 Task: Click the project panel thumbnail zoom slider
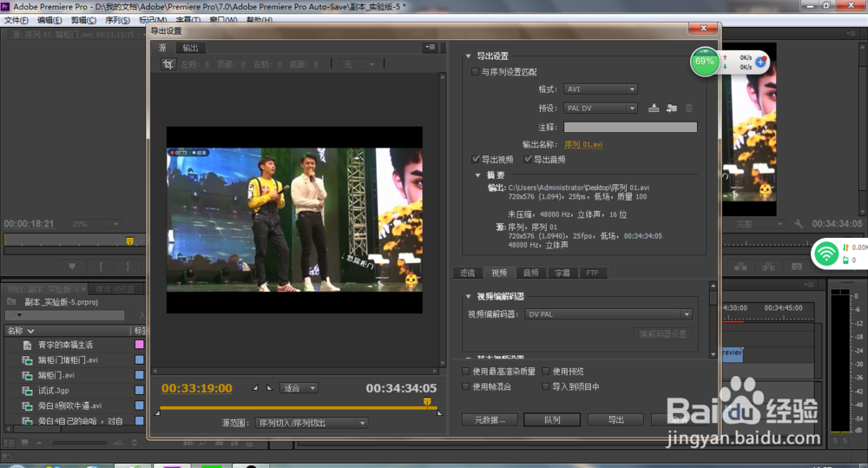coord(78,443)
